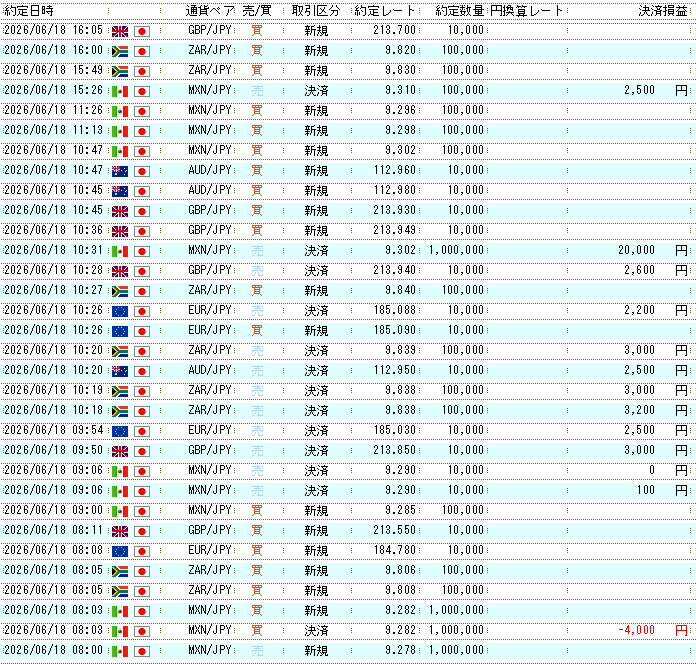The image size is (696, 664).
Task: Click the Japan flag in the 11:13 row
Action: pos(142,131)
